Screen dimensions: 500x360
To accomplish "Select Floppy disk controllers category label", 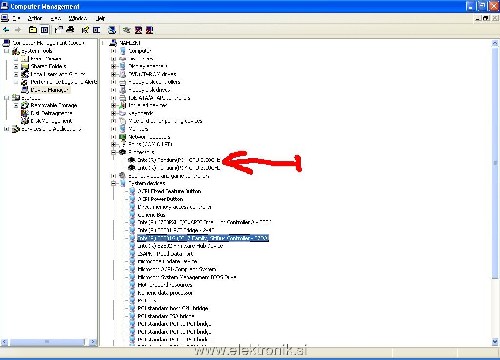I will [x=154, y=82].
